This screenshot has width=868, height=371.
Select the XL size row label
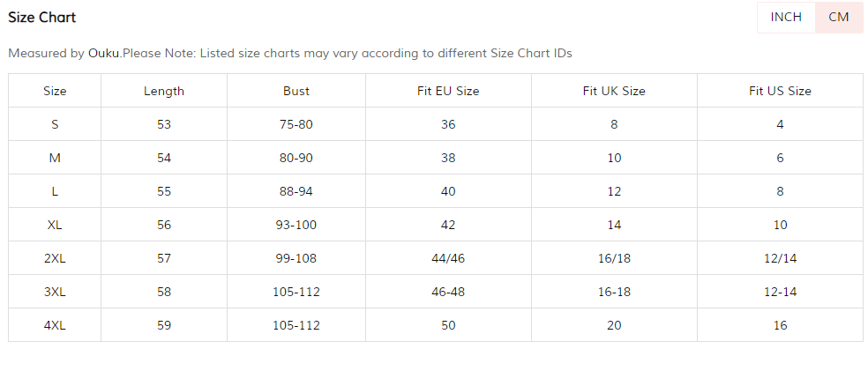pyautogui.click(x=55, y=225)
